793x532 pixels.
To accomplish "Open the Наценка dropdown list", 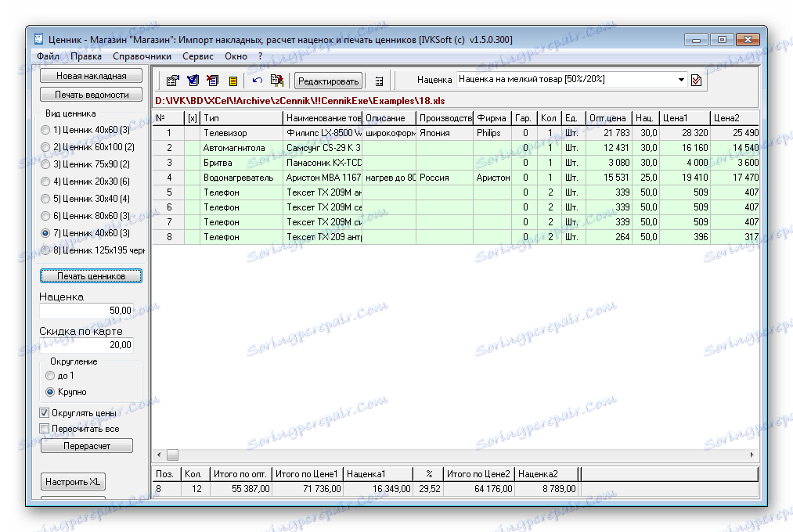I will click(x=681, y=79).
